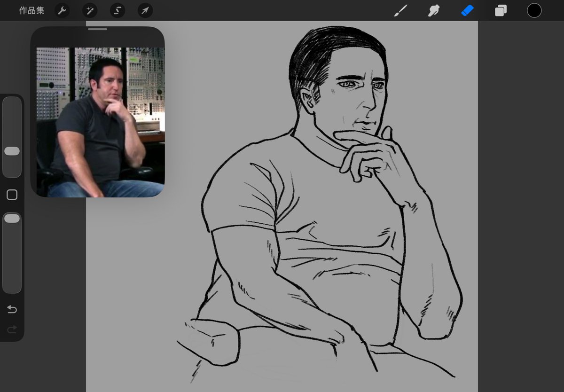Open the 作品集 gallery
This screenshot has width=564, height=392.
(31, 10)
